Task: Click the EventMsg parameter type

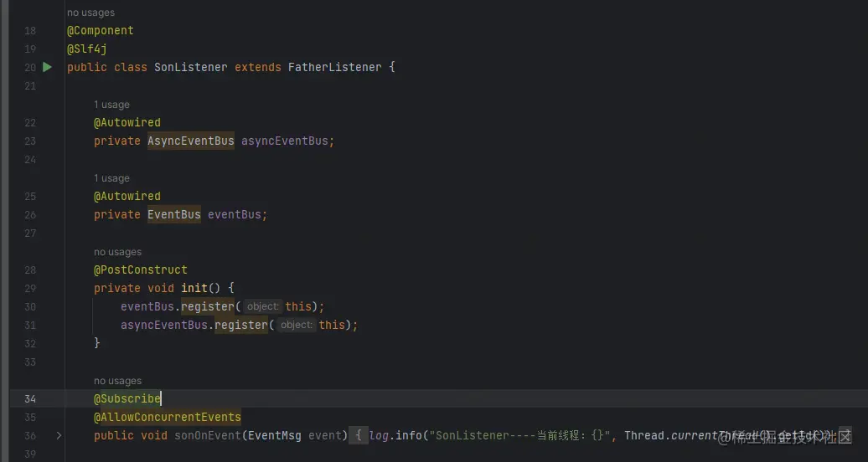Action: pyautogui.click(x=275, y=435)
